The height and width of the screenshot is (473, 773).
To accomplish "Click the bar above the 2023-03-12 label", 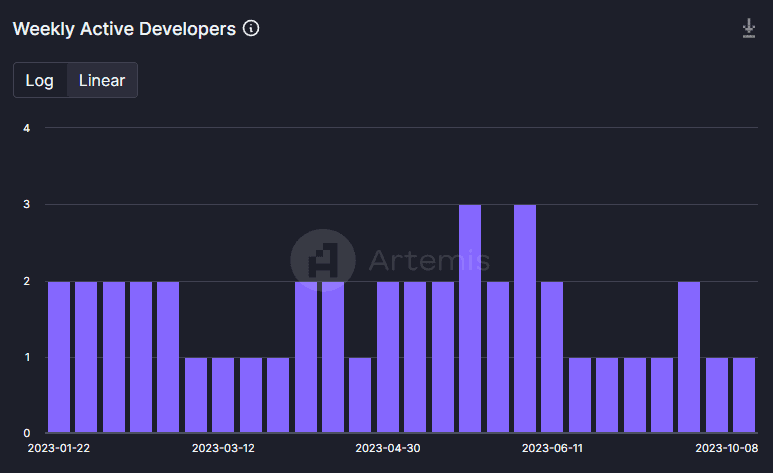I will [x=223, y=395].
